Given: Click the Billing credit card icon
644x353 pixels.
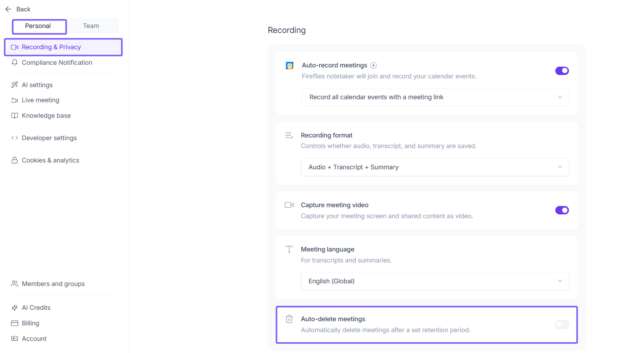Looking at the screenshot, I should click(15, 323).
